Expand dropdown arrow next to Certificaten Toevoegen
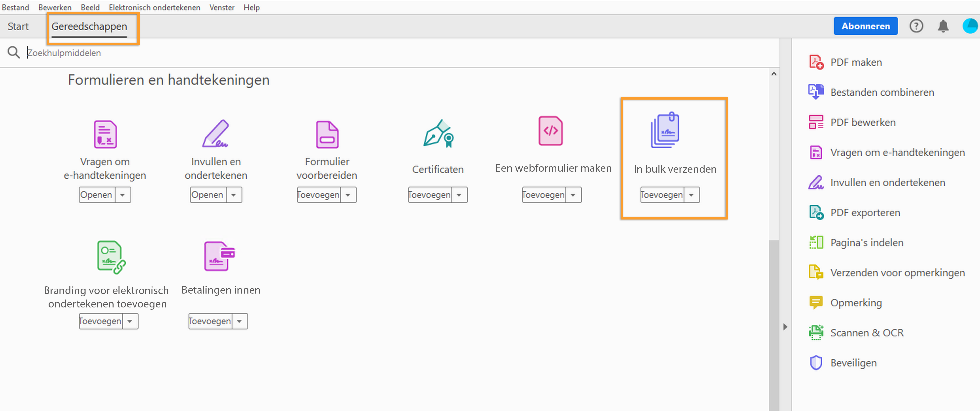This screenshot has width=980, height=411. [459, 195]
